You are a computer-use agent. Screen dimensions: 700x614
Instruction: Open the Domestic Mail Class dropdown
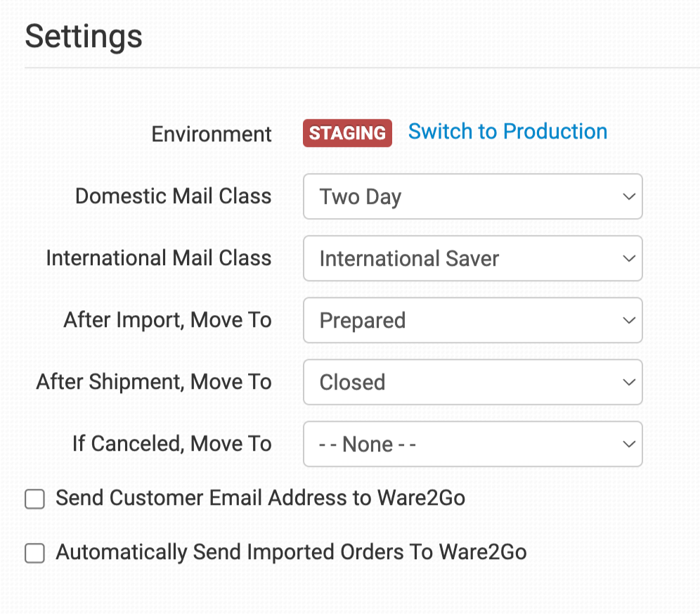472,197
